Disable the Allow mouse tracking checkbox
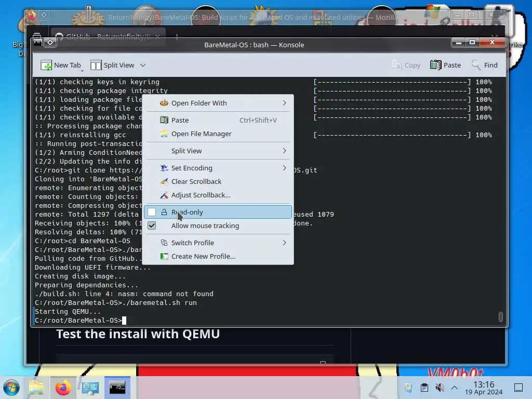532x399 pixels. click(x=152, y=225)
